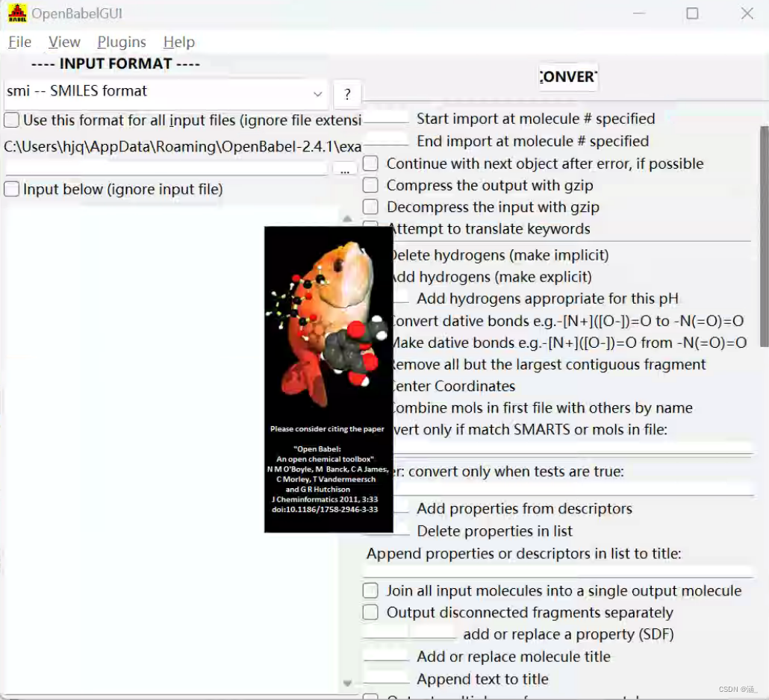Enable 'Compress the output with gzip'
The width and height of the screenshot is (769, 700).
click(x=370, y=185)
